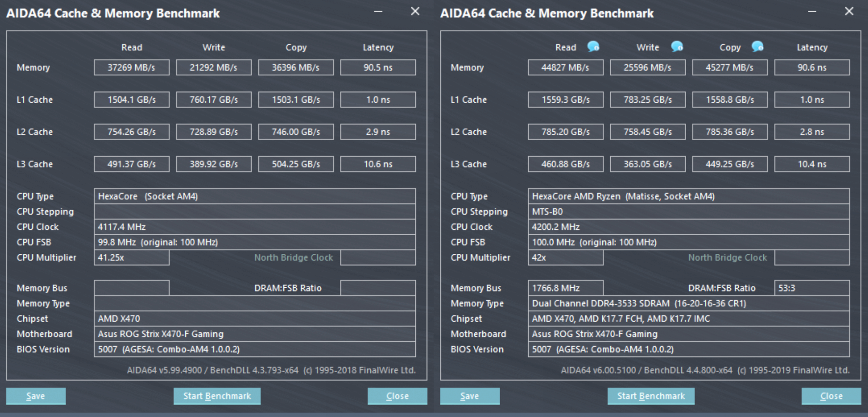Save results in the left benchmark window

tap(36, 396)
